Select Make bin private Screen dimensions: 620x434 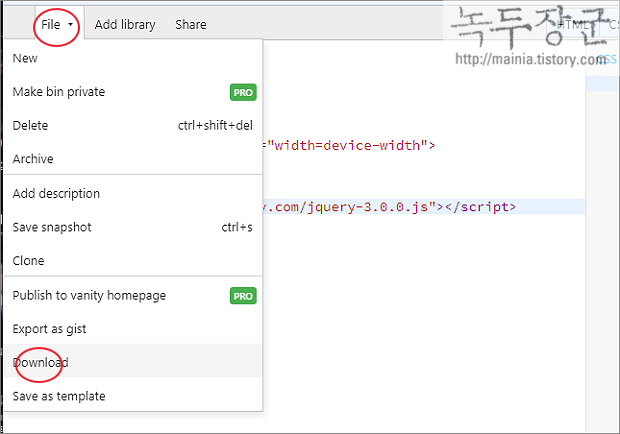click(133, 92)
